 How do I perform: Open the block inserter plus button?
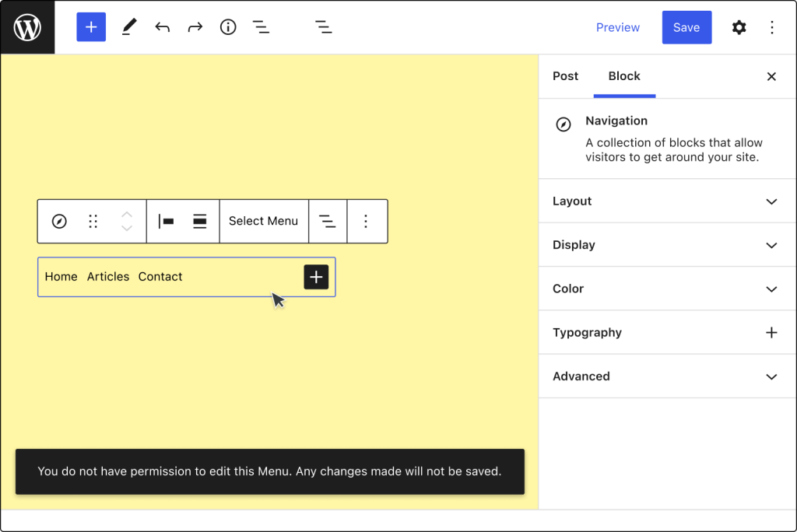91,27
